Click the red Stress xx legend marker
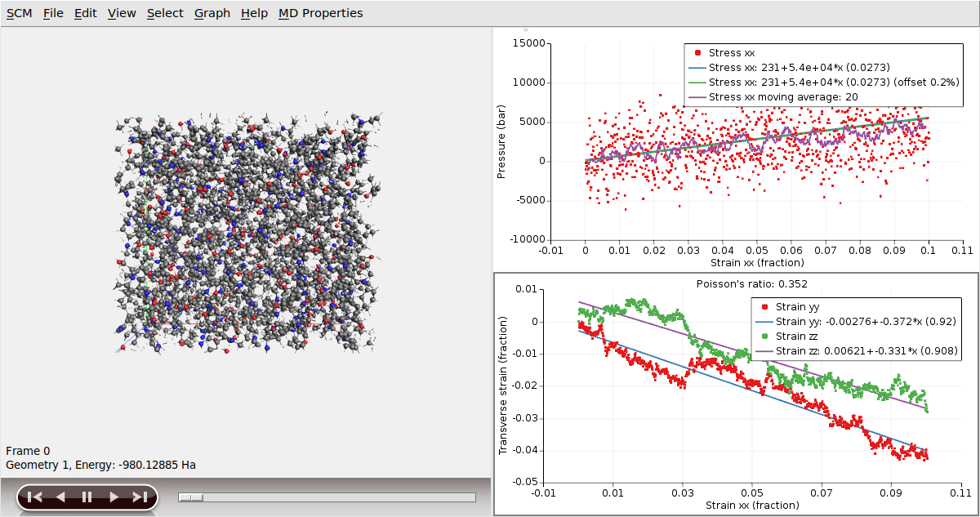980x517 pixels. click(x=696, y=52)
